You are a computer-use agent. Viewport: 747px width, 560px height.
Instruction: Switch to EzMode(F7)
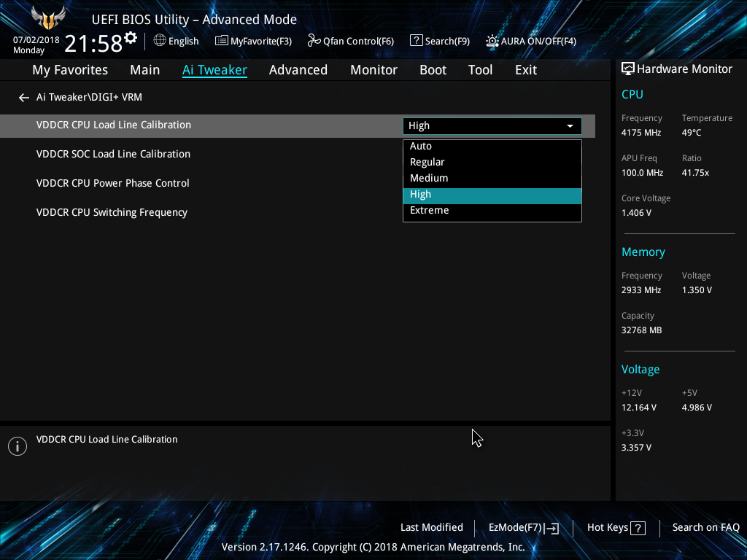524,528
